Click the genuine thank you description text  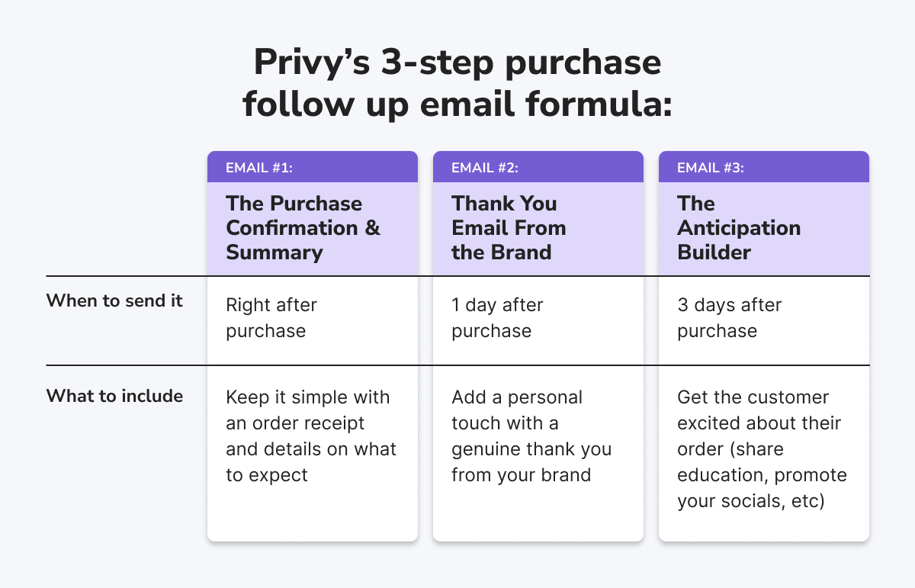coord(531,436)
